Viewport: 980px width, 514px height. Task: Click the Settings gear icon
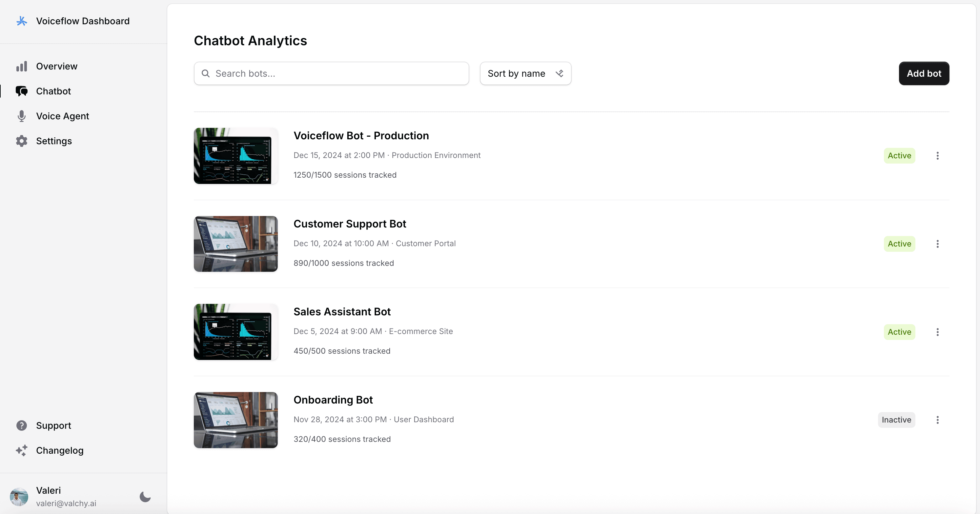click(x=22, y=141)
